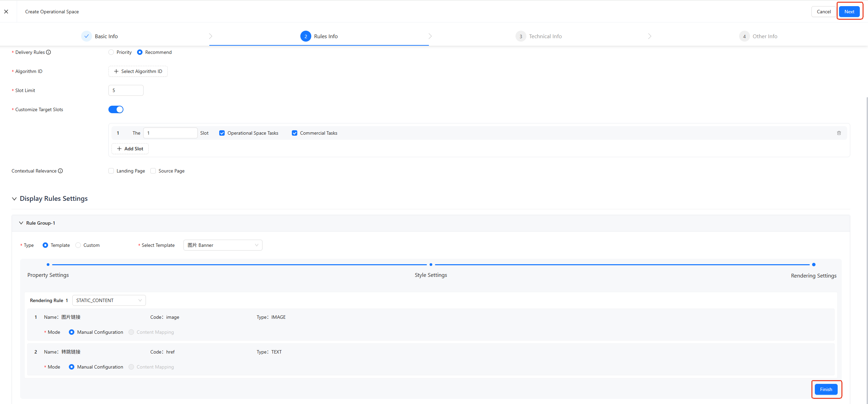Image resolution: width=868 pixels, height=404 pixels.
Task: Select the Priority delivery rule radio
Action: [111, 52]
